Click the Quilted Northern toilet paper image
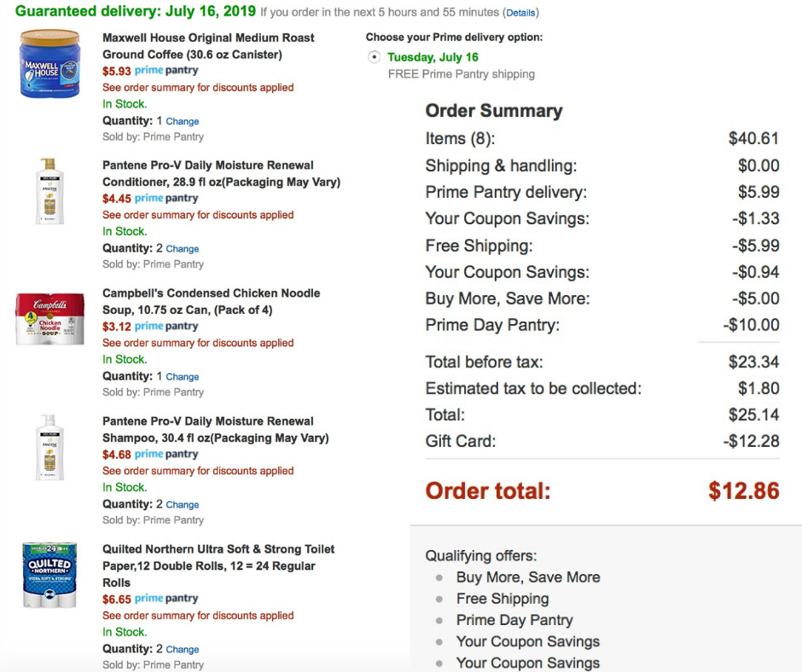This screenshot has width=802, height=672. pyautogui.click(x=49, y=575)
